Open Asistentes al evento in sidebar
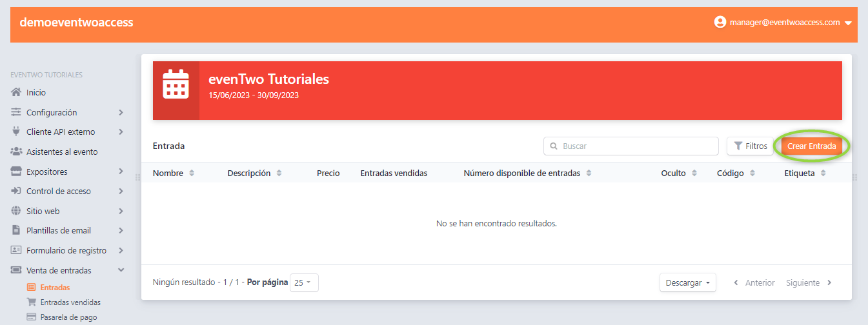The height and width of the screenshot is (325, 868). [x=62, y=152]
